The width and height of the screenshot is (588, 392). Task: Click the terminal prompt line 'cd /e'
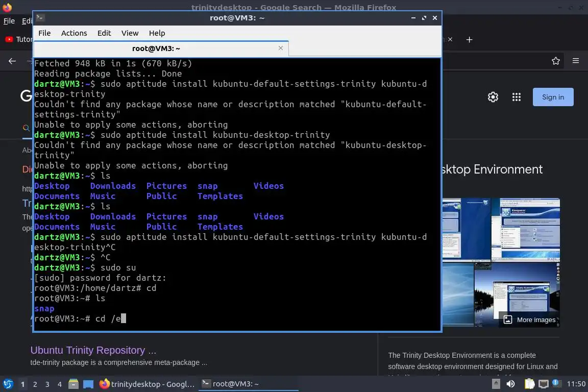coord(80,318)
